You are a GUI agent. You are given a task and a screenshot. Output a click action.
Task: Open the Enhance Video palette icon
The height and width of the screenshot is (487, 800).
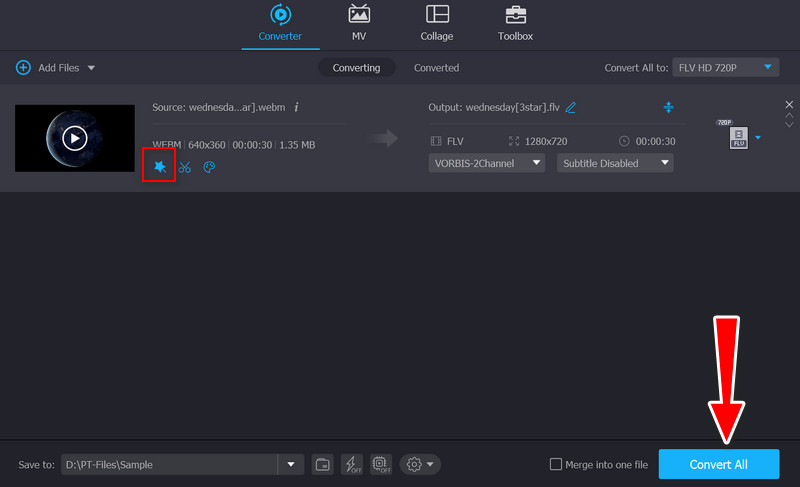pos(209,167)
